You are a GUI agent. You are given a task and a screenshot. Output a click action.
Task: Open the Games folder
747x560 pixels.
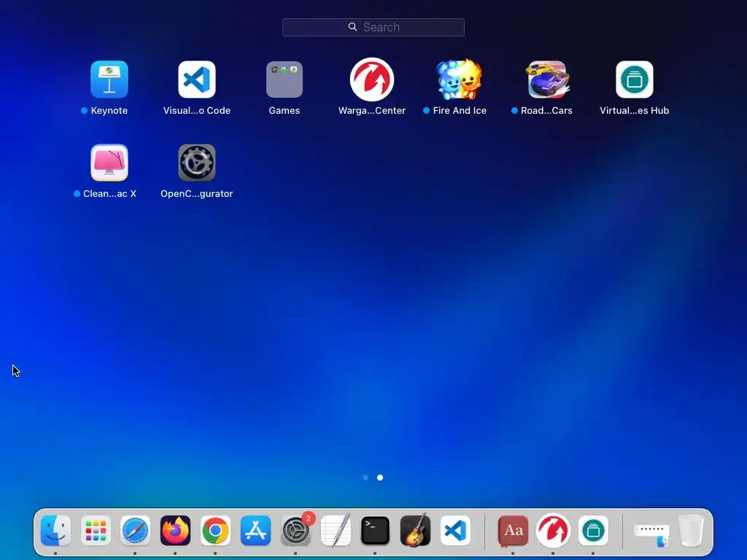tap(285, 79)
